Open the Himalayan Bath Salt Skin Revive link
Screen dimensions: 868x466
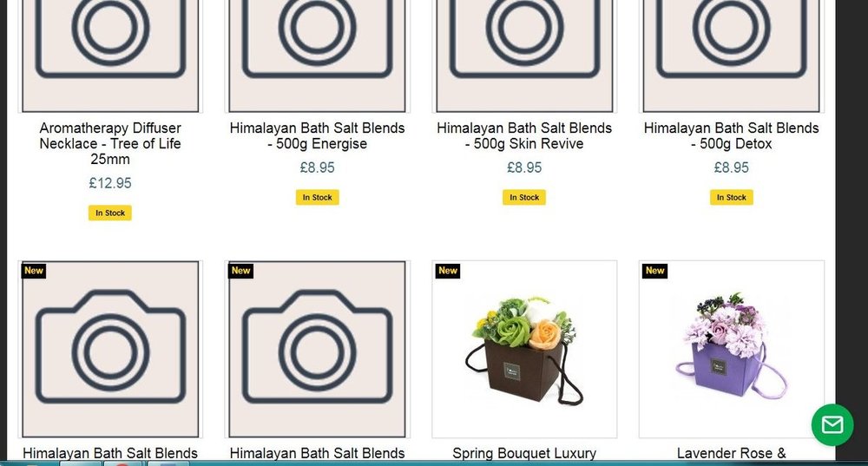point(524,135)
